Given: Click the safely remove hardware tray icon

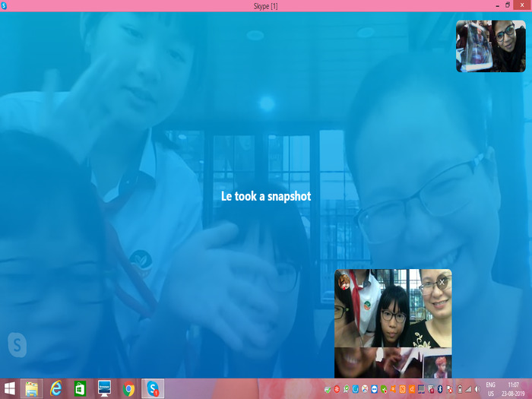Looking at the screenshot, I should pos(328,389).
